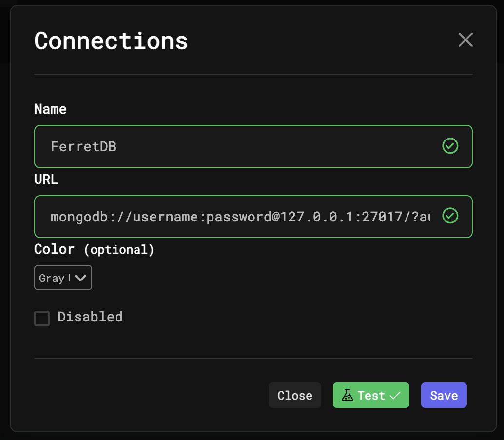
Task: Expand the optional Color selector
Action: [x=63, y=277]
